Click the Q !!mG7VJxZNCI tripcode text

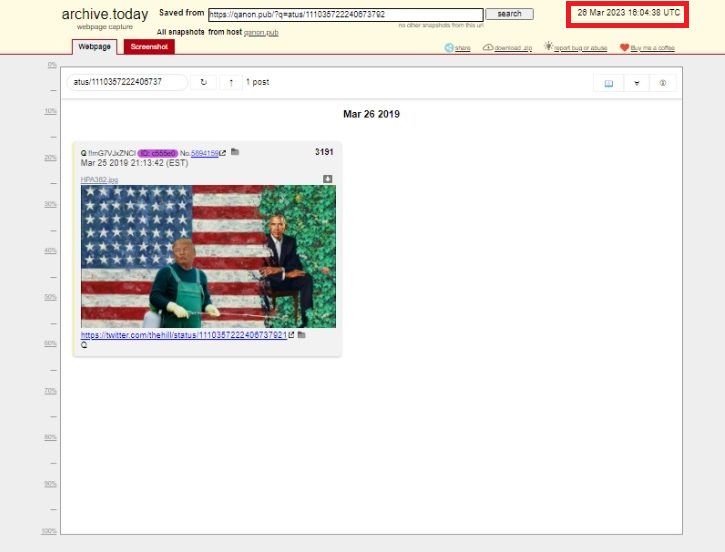[x=108, y=153]
